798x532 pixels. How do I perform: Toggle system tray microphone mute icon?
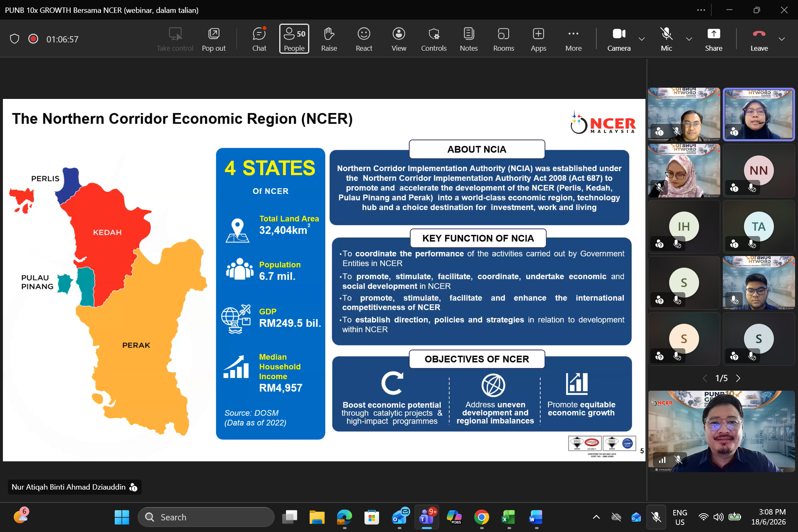tap(656, 517)
